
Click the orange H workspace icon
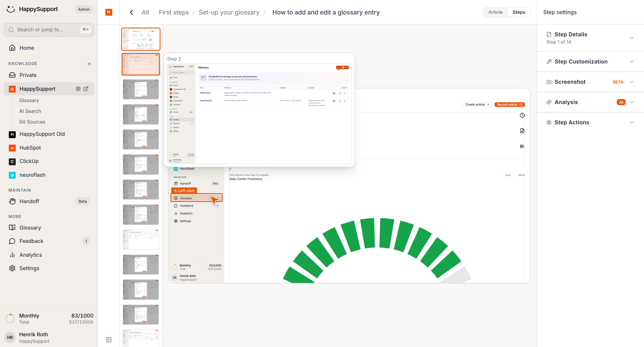pyautogui.click(x=109, y=12)
